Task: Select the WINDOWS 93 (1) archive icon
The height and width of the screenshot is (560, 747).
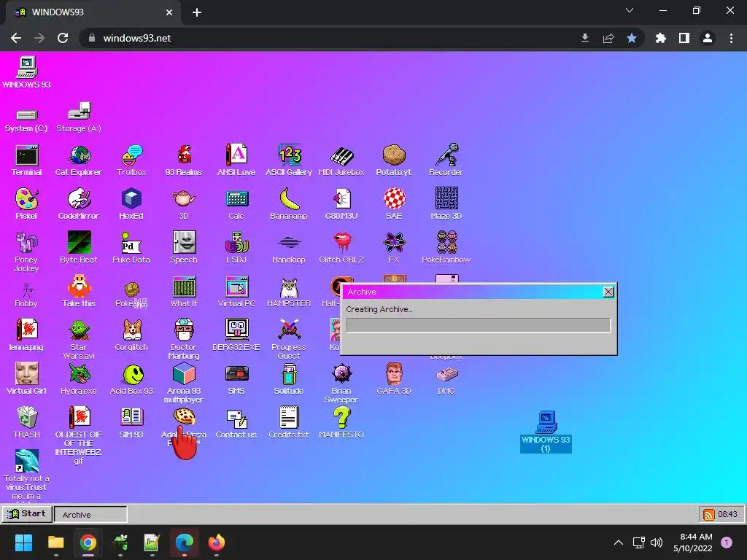Action: pyautogui.click(x=546, y=432)
